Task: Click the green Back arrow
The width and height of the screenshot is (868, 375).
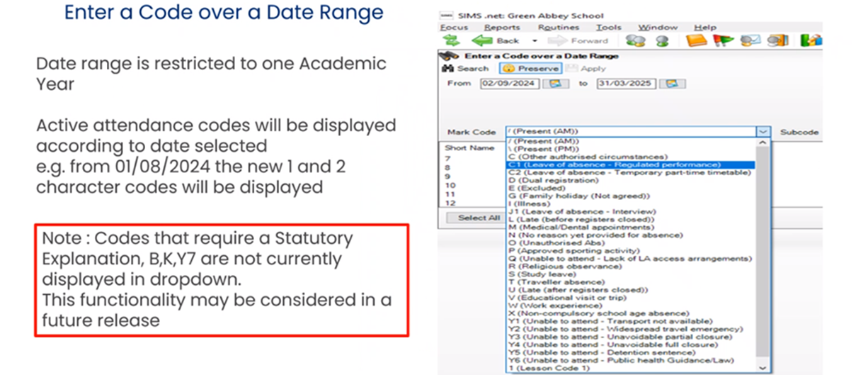Action: tap(483, 40)
